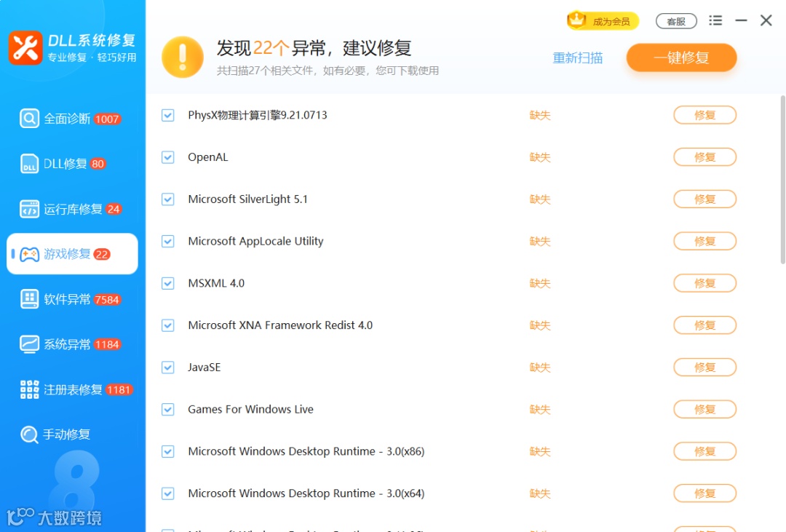
Task: Click the heading 发现22个异常，建议修复
Action: click(x=314, y=48)
